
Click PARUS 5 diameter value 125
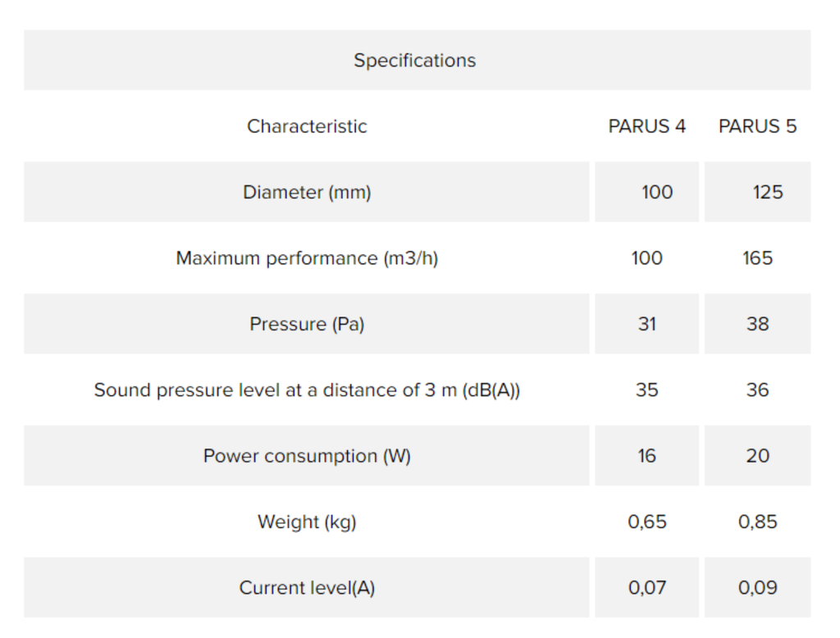click(768, 192)
